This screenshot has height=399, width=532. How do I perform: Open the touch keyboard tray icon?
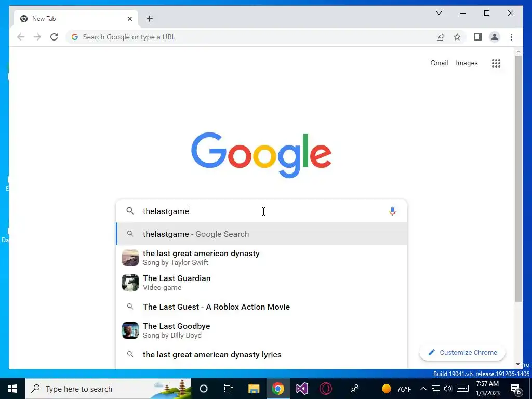(x=463, y=389)
